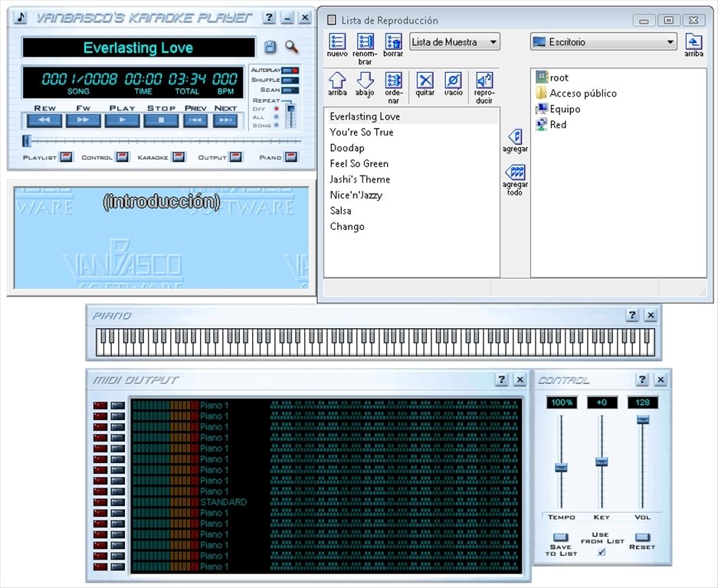Click the 100% tempo value display
Screen dimensions: 718x588
coord(562,402)
